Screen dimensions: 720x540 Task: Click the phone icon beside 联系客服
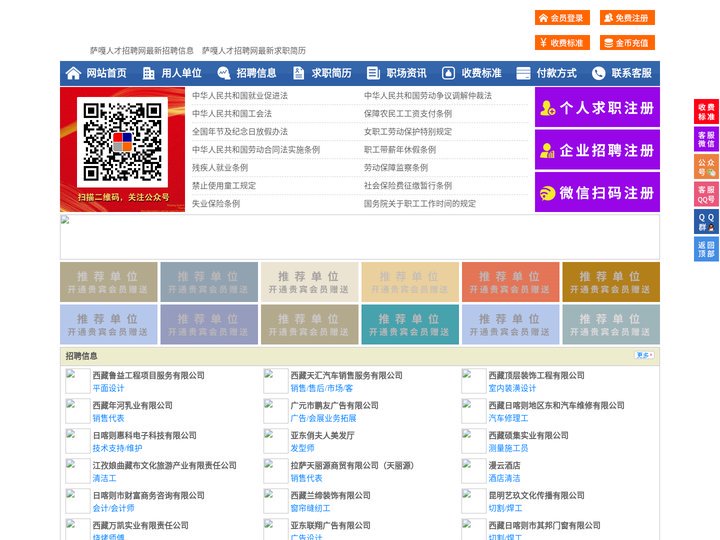click(598, 73)
